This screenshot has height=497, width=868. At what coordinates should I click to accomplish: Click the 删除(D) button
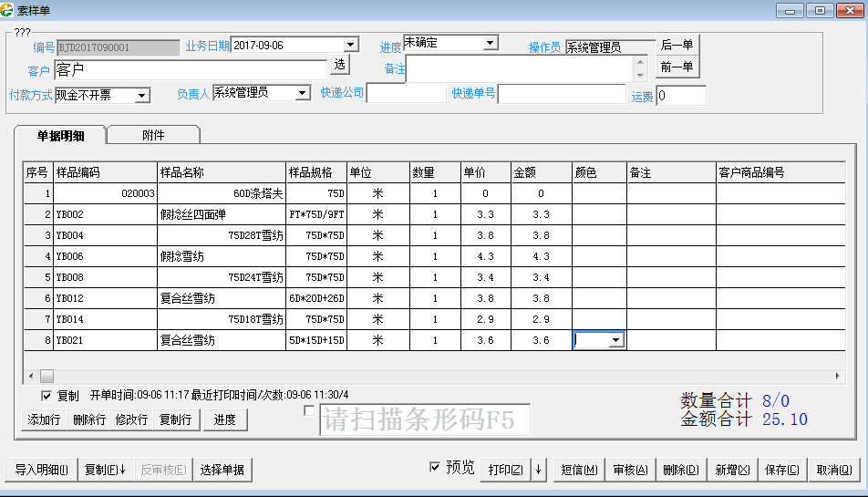click(x=681, y=470)
